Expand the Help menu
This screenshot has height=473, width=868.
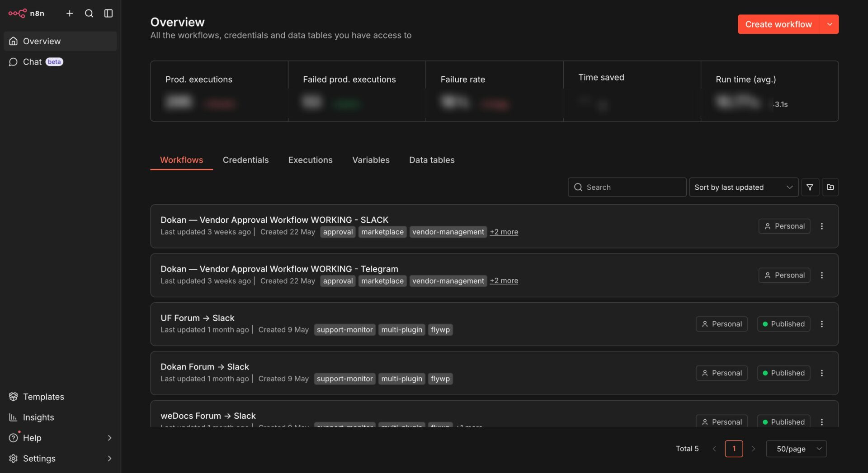point(60,438)
